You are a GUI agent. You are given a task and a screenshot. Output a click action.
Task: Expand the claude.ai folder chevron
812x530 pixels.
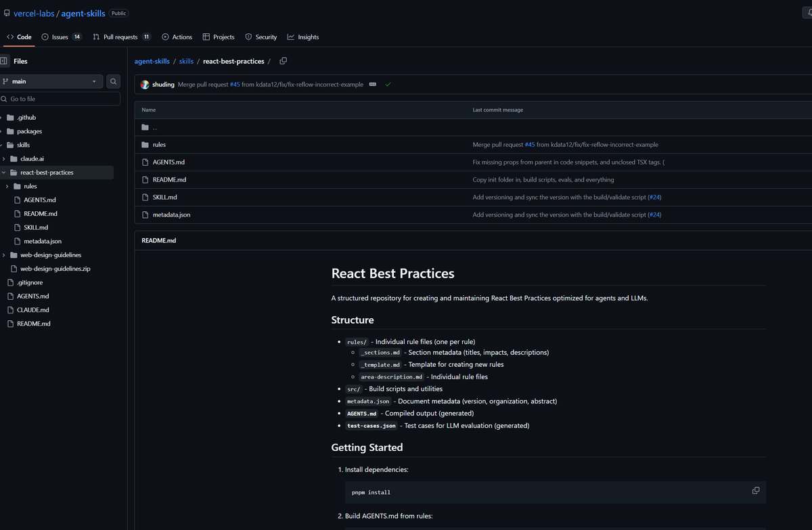3,158
